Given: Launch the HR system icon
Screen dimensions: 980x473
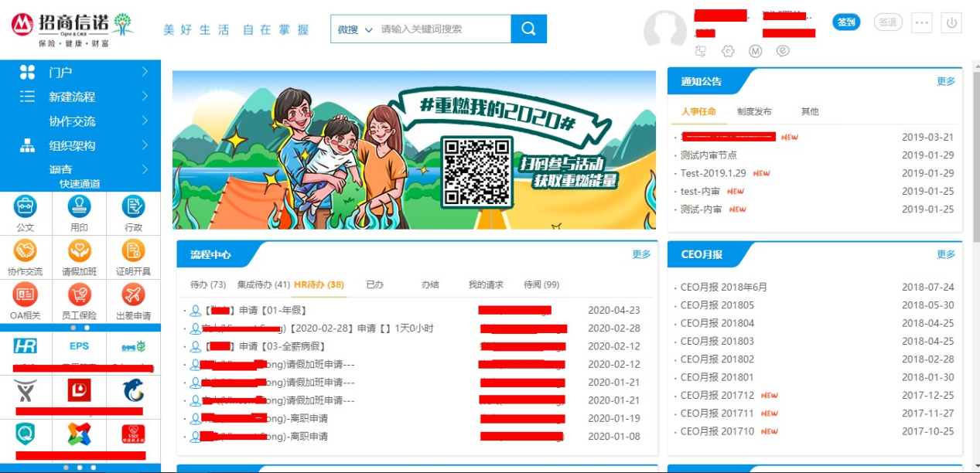Looking at the screenshot, I should (x=26, y=346).
